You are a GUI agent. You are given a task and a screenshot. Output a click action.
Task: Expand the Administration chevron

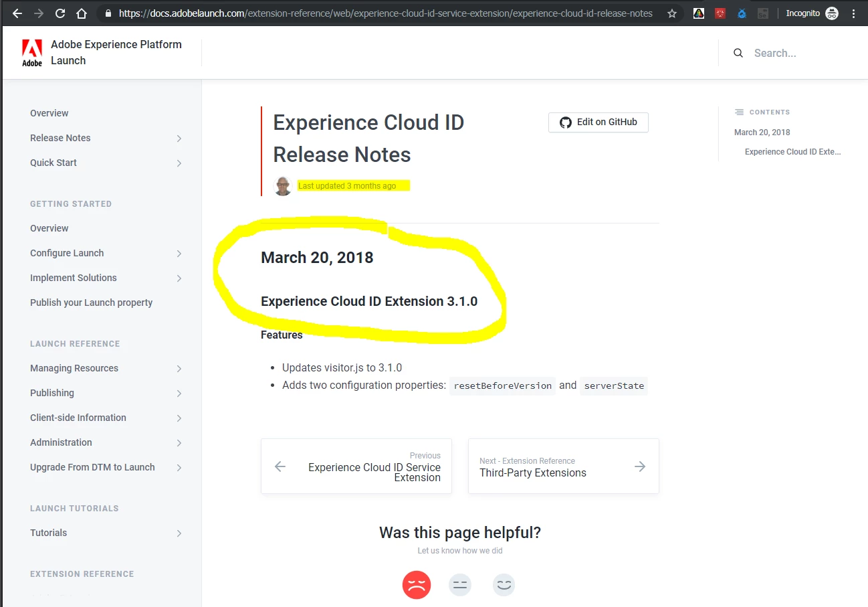179,443
